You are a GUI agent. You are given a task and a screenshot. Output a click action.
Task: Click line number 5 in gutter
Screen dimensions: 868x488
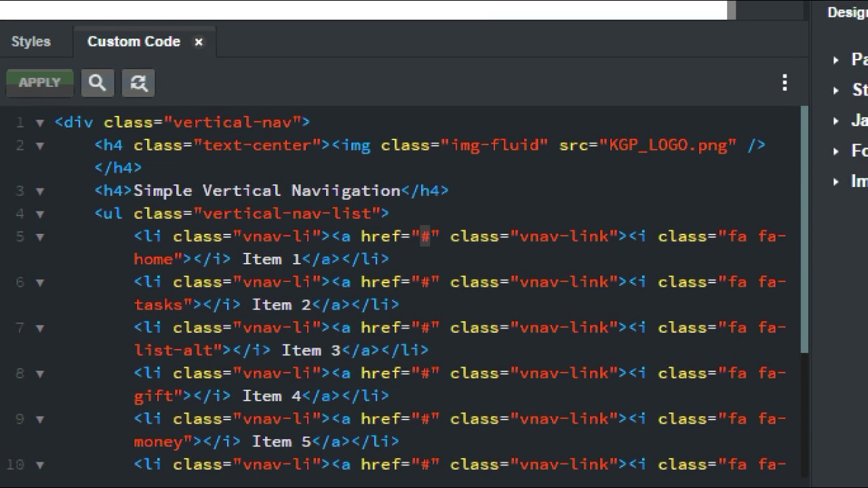point(20,237)
